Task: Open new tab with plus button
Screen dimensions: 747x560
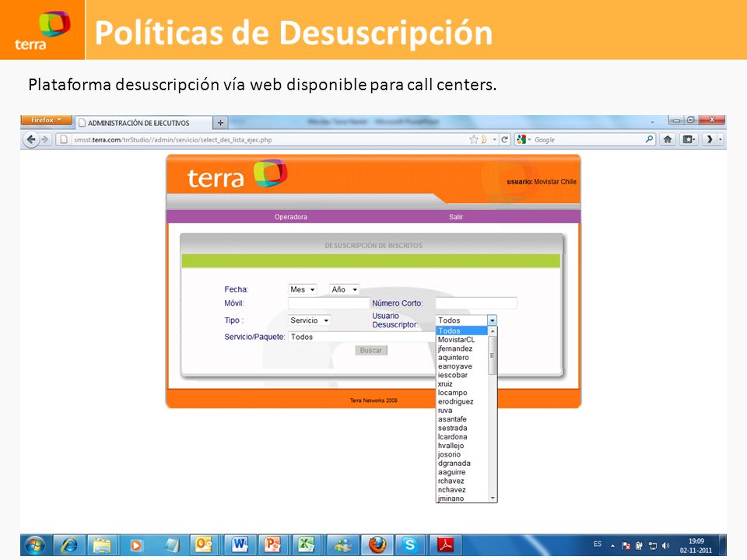Action: tap(220, 123)
